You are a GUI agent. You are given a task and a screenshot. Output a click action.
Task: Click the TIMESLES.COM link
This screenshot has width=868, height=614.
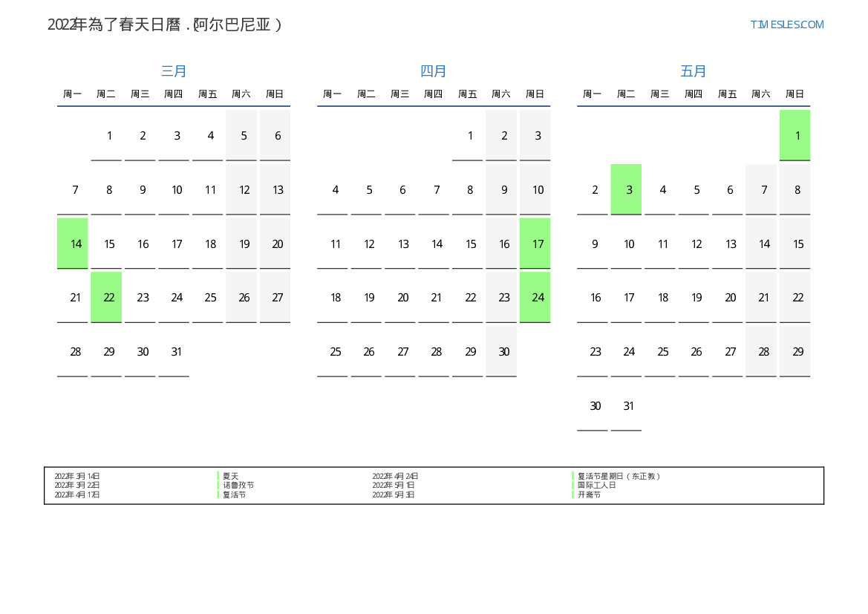pos(786,25)
